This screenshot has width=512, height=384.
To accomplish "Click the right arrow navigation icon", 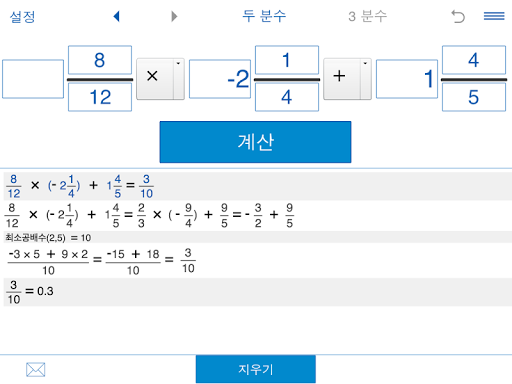I will click(x=174, y=16).
